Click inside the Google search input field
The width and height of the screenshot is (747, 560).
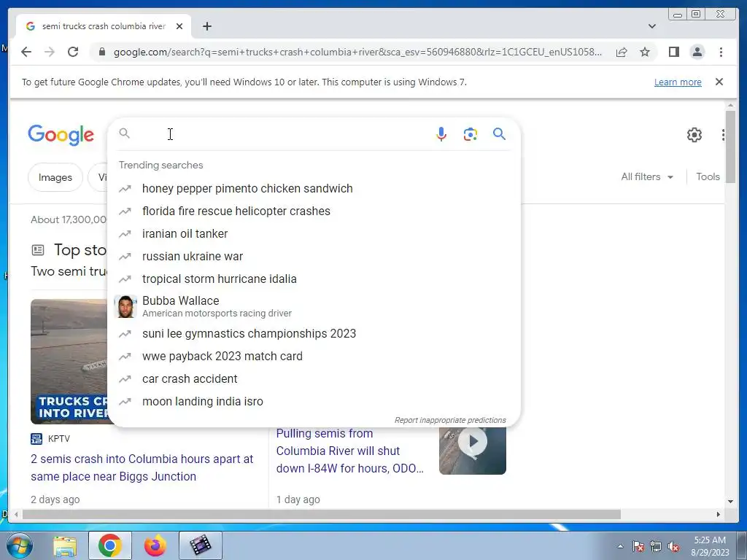(281, 134)
